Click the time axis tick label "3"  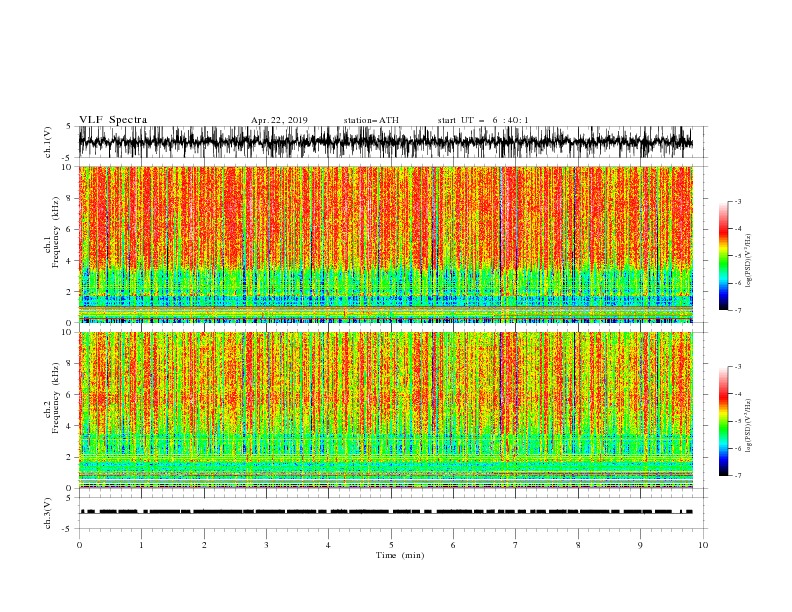tap(266, 545)
